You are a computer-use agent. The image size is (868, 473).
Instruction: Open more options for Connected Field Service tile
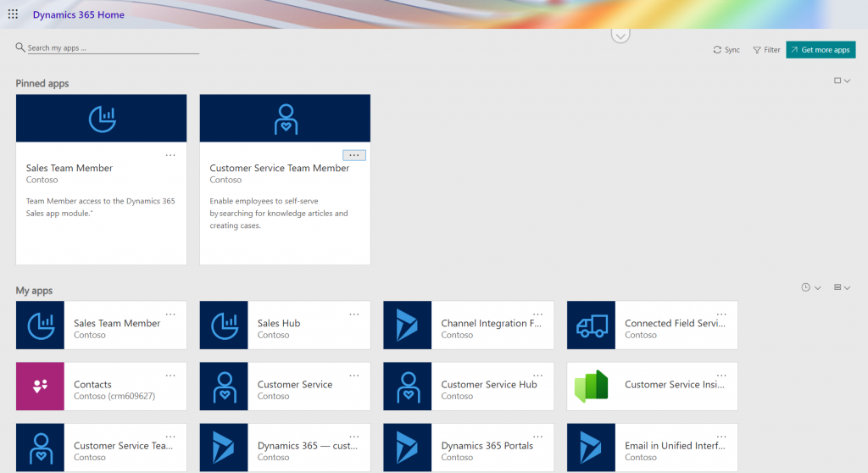coord(721,314)
